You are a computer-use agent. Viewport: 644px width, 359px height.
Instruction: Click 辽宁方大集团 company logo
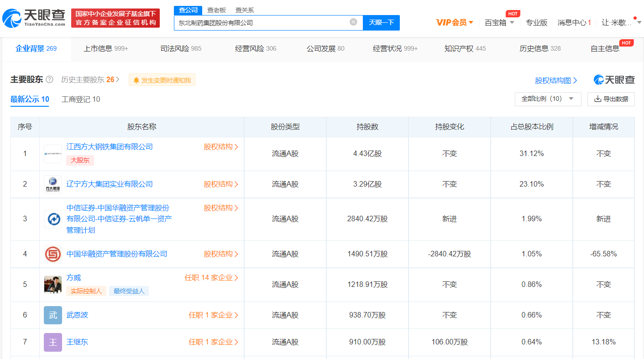coord(52,184)
